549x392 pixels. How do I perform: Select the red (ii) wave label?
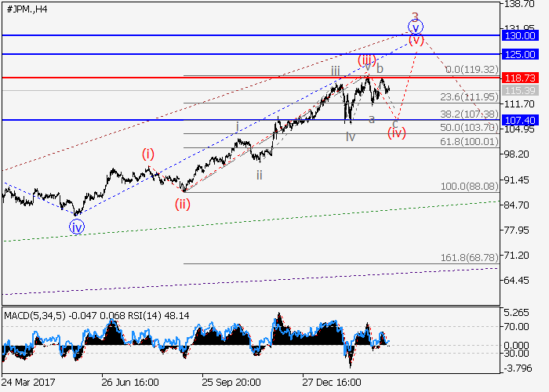click(x=183, y=204)
